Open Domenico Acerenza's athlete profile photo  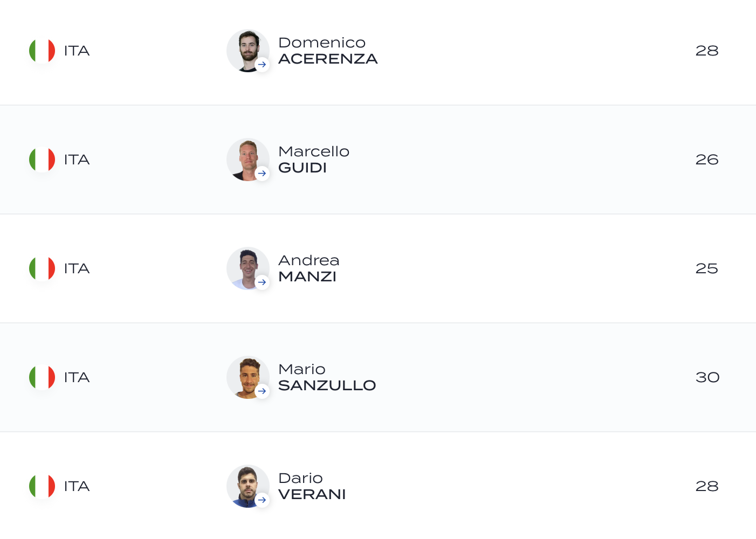point(248,51)
